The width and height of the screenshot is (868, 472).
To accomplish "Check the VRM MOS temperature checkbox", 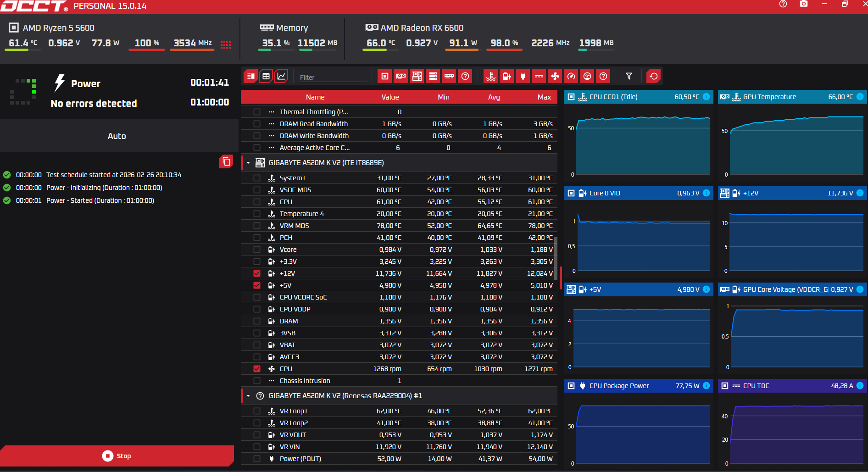I will (257, 226).
